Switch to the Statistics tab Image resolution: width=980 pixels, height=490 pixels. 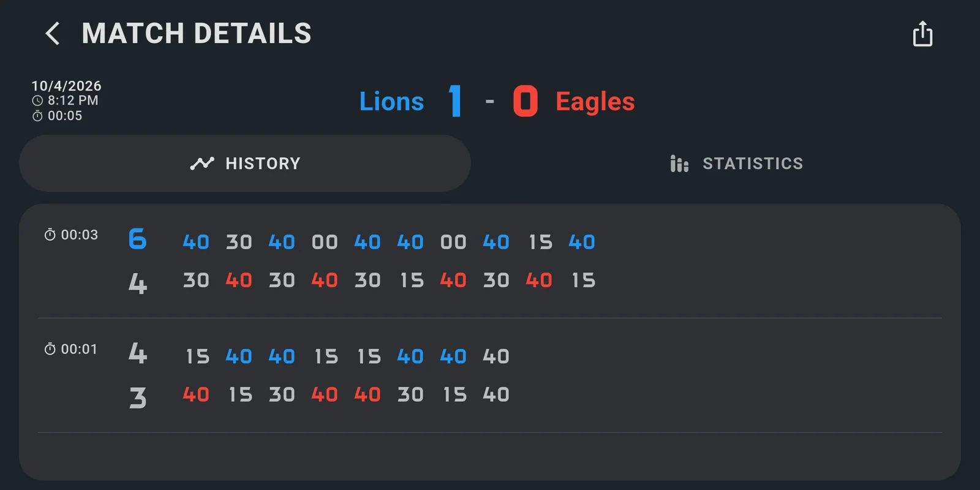coord(736,164)
